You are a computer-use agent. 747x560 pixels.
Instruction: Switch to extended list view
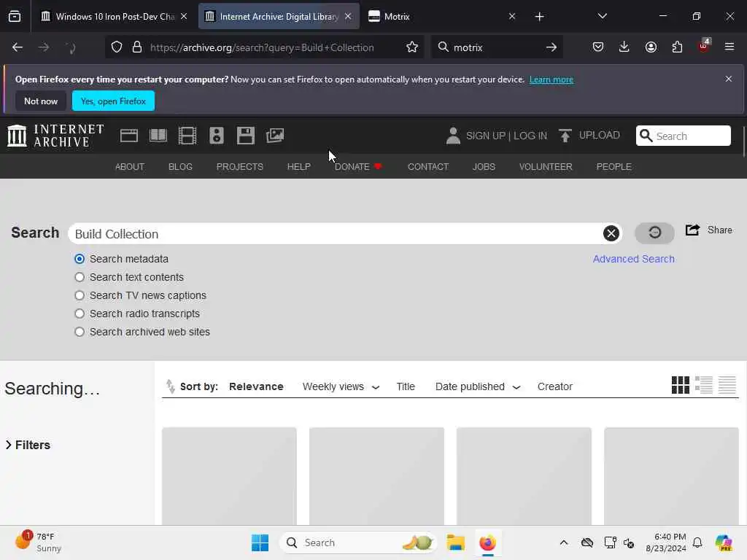tap(704, 385)
